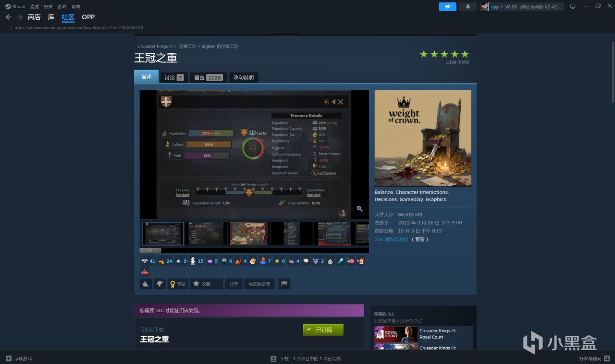Image resolution: width=615 pixels, height=364 pixels.
Task: Click the five-star rating
Action: [x=444, y=54]
